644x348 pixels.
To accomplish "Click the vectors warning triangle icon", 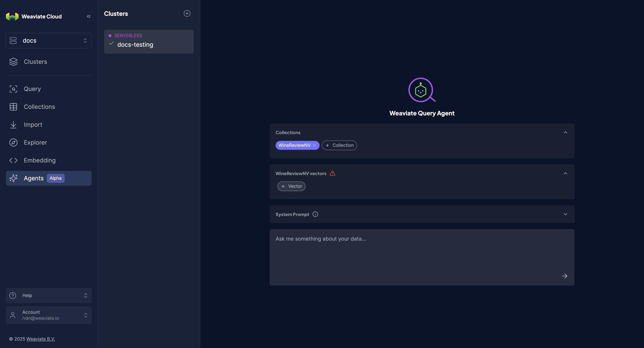I will pos(332,173).
